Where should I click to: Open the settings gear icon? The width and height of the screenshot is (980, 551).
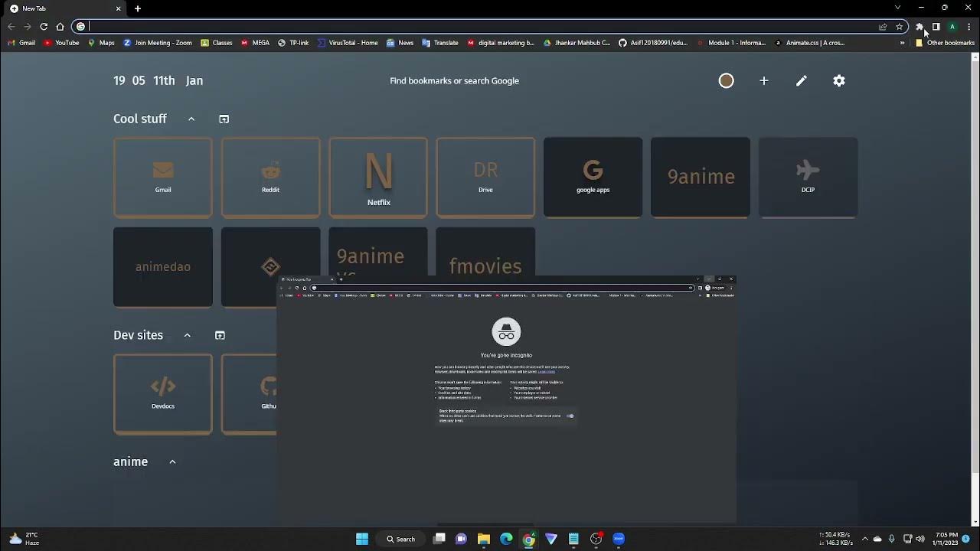[x=839, y=80]
